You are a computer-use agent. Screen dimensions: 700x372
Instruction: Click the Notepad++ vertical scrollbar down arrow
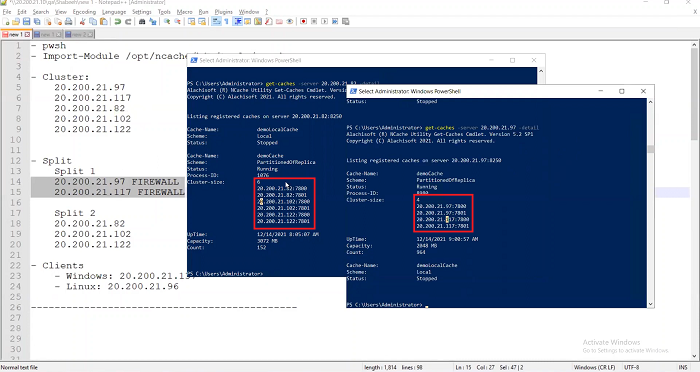tap(695, 356)
